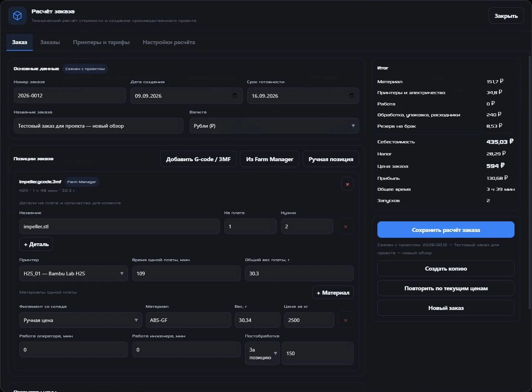Focus the order number field 2026-0012
Viewport: 532px width, 392px height.
click(70, 96)
